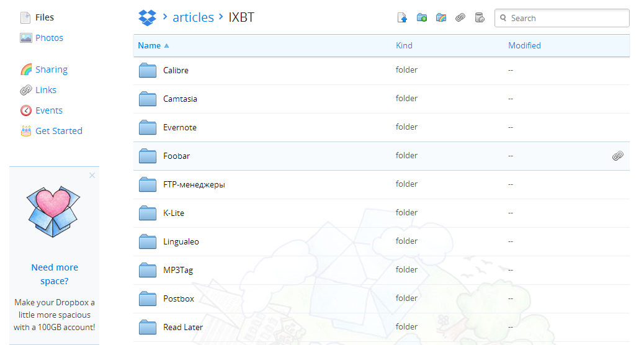This screenshot has height=345, width=644.
Task: Open the FTP-менеджеры folder name
Action: coord(194,184)
